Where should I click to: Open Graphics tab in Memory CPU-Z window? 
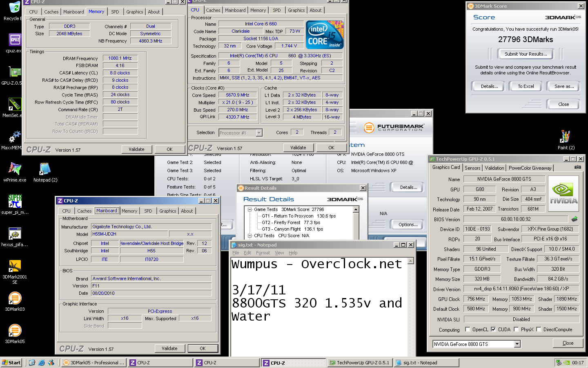coord(135,12)
